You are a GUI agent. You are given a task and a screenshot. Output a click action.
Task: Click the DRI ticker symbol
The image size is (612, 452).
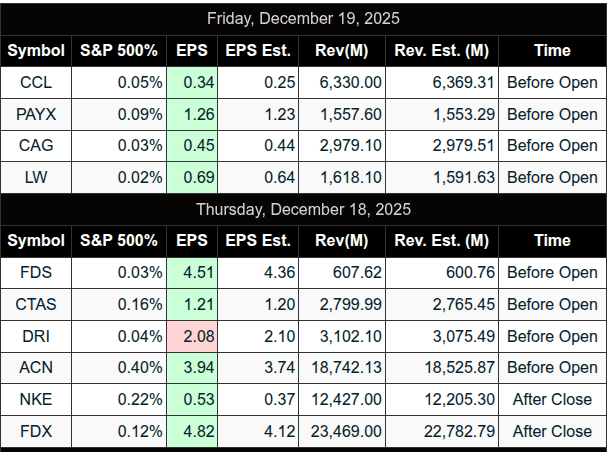click(x=36, y=336)
